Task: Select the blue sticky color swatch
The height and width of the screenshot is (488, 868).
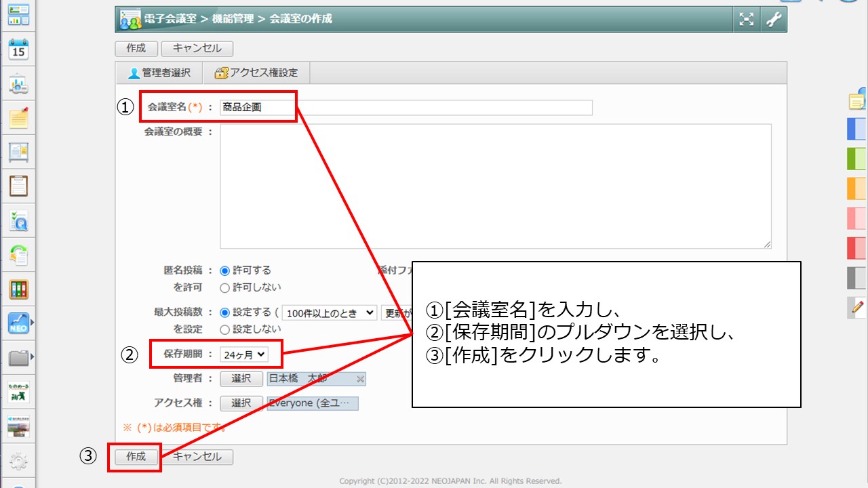Action: (x=857, y=129)
